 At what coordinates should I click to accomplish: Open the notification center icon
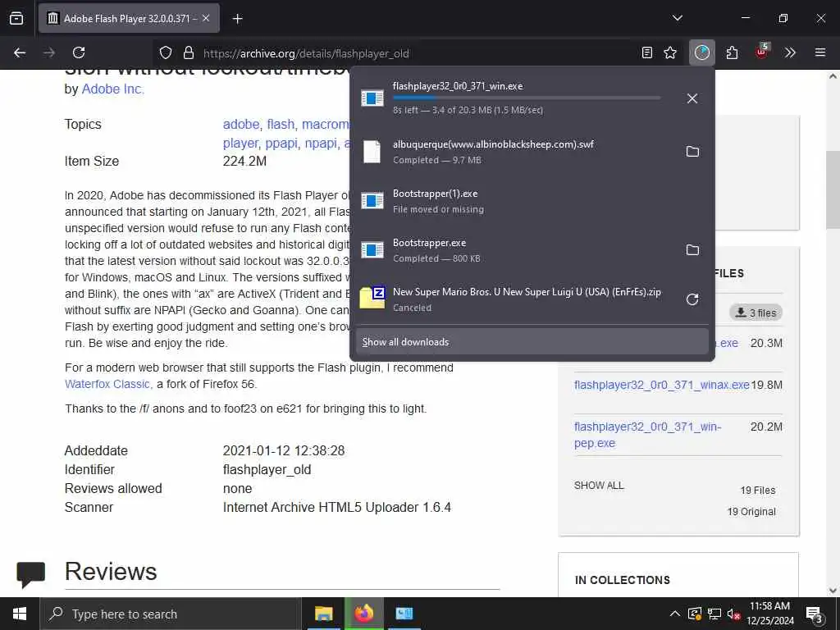click(x=815, y=614)
